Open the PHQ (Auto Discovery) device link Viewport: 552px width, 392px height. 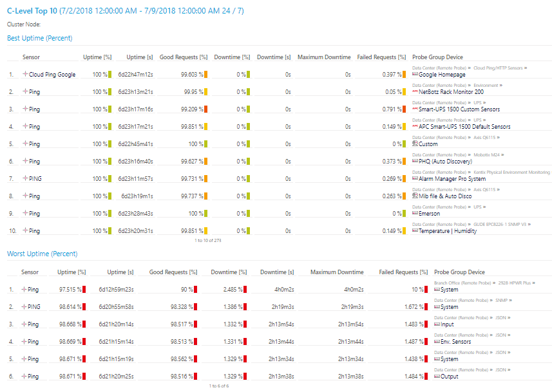point(445,162)
